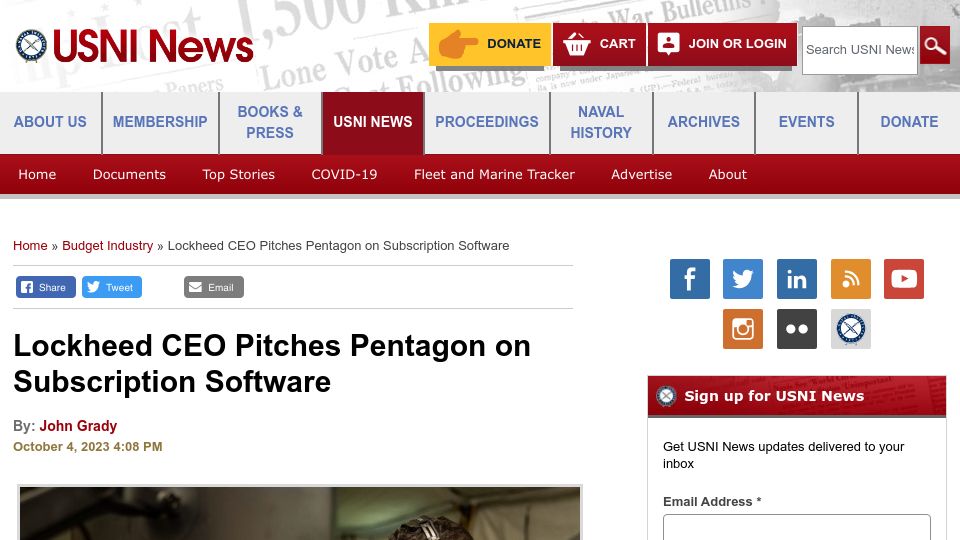Click Join or Login
The width and height of the screenshot is (960, 540).
(722, 44)
